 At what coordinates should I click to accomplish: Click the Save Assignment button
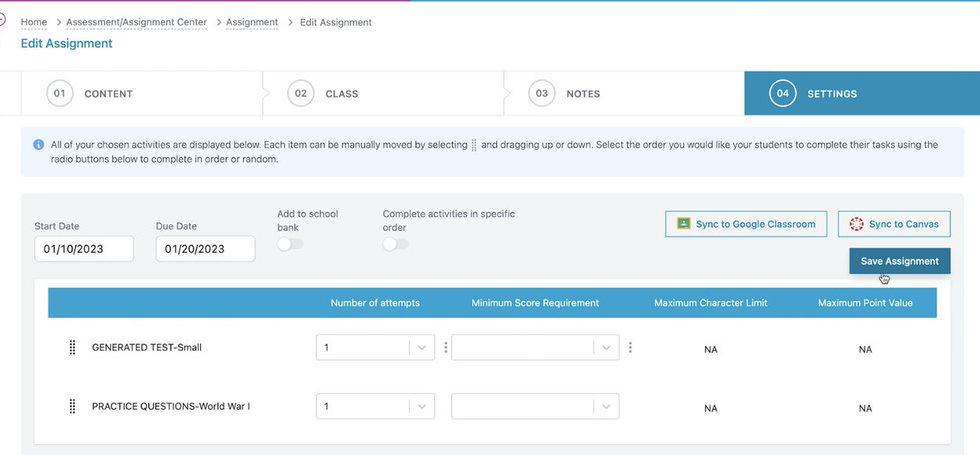[x=900, y=261]
